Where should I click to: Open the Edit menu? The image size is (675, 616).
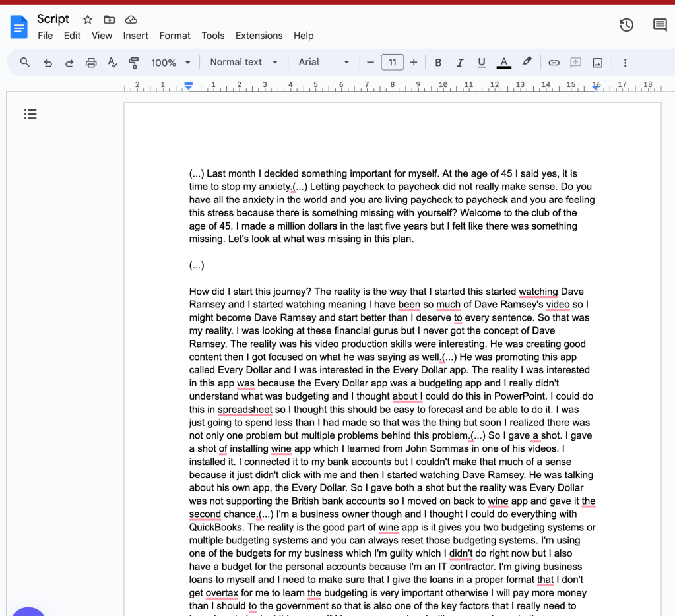[73, 36]
